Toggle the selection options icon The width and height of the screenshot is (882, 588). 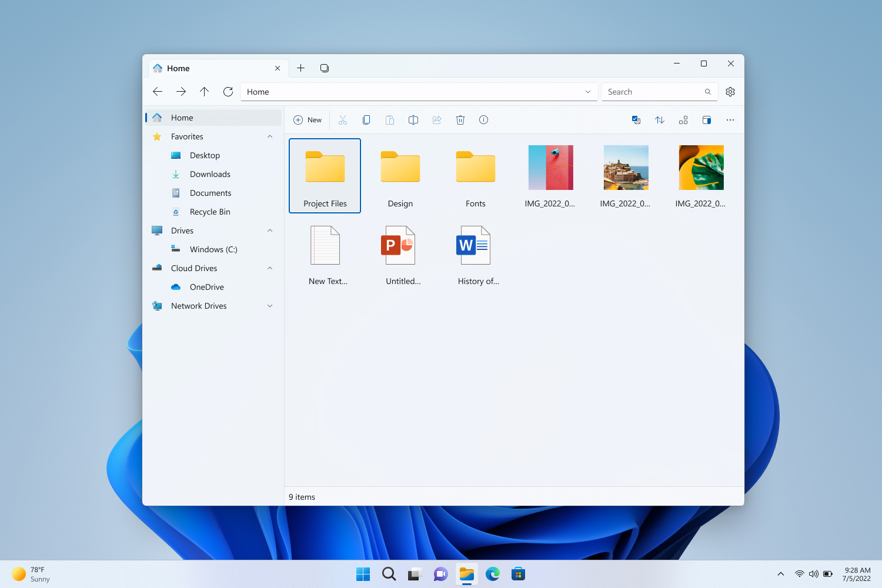[636, 120]
